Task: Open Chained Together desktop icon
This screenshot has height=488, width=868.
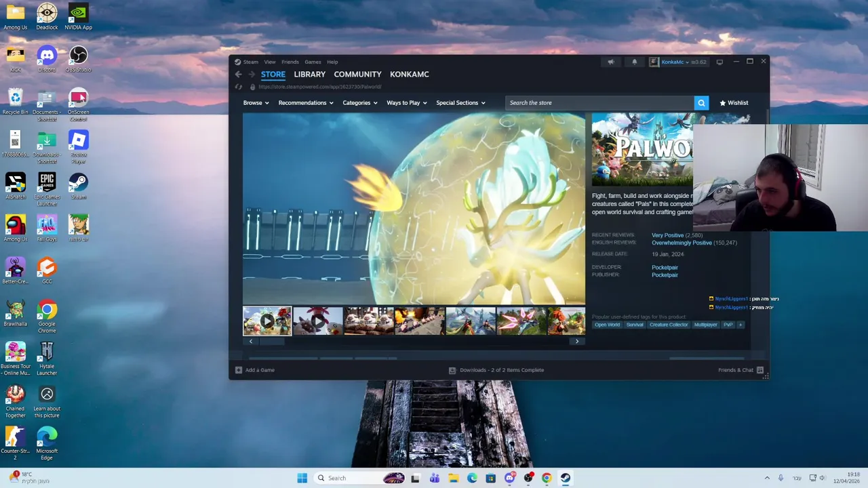Action: click(x=16, y=401)
